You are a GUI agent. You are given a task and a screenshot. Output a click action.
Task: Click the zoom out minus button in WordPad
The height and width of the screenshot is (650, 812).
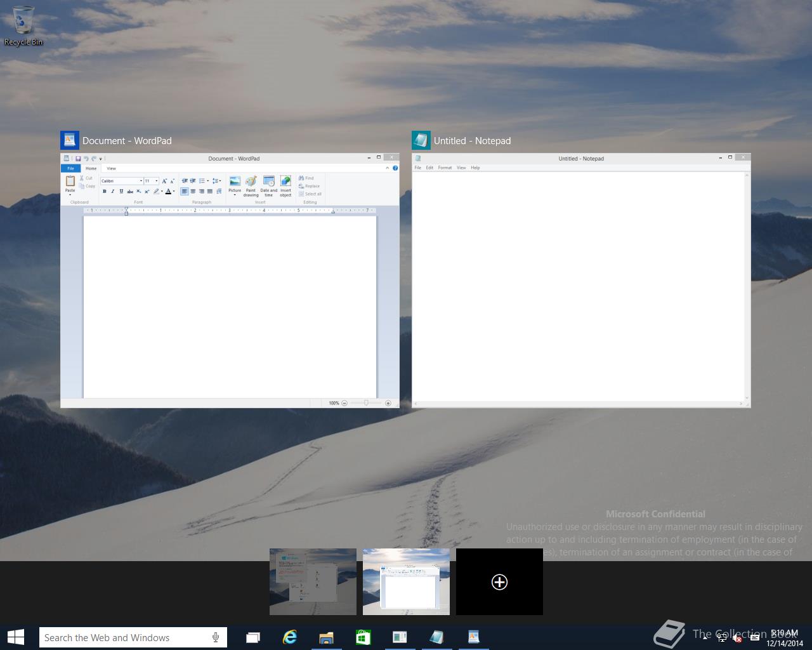(344, 403)
